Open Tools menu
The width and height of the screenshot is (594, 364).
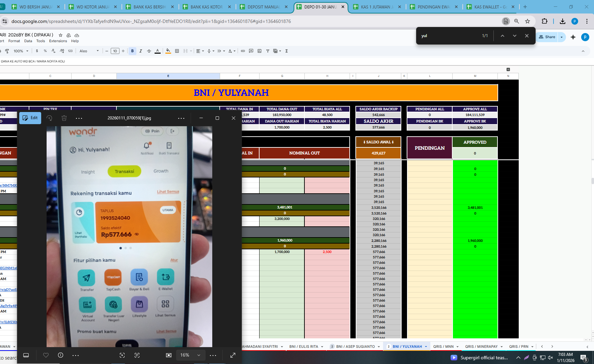pyautogui.click(x=40, y=41)
